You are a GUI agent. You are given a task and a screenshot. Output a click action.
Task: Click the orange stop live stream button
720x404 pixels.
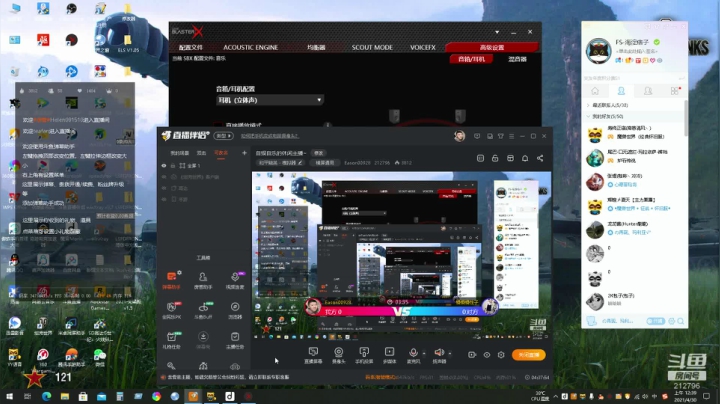(529, 355)
